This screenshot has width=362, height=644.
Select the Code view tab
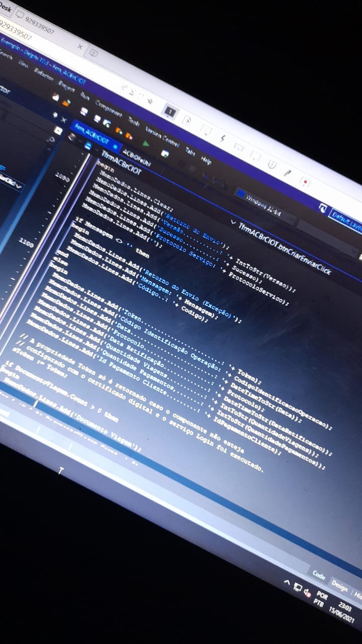(319, 575)
